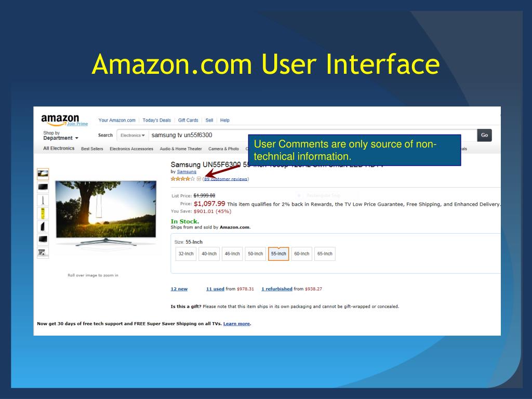Screen dimensions: 532x399
Task: Choose the 40-Inch size option
Action: coord(209,254)
